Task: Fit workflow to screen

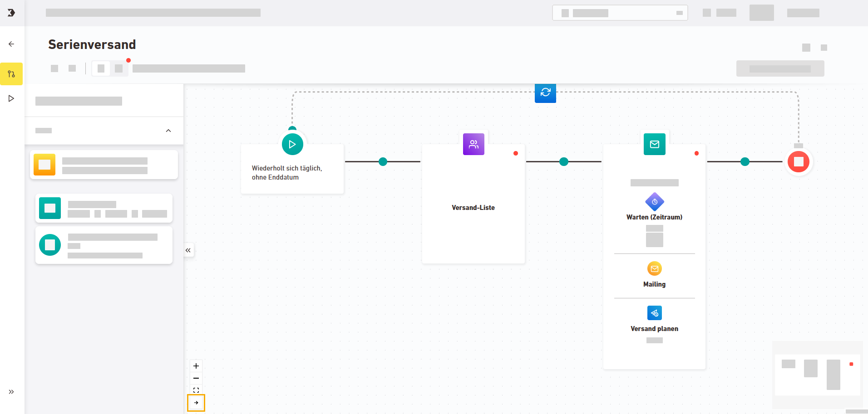Action: (196, 390)
